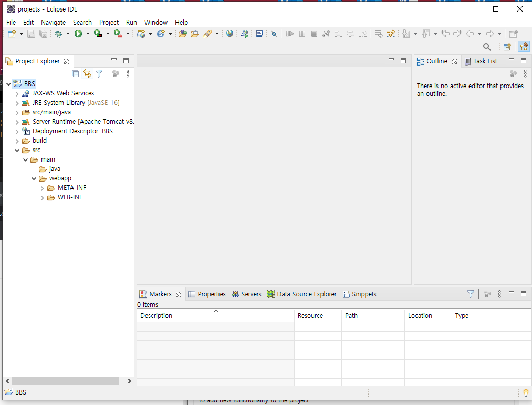Click the Open Type icon
Viewport: 532px width, 405px height.
coord(183,34)
